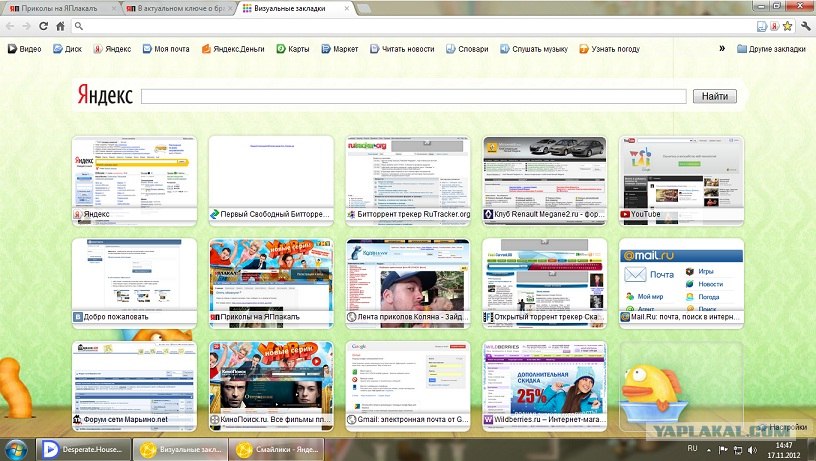The height and width of the screenshot is (461, 816).
Task: Reload the page with the refresh icon
Action: (43, 26)
